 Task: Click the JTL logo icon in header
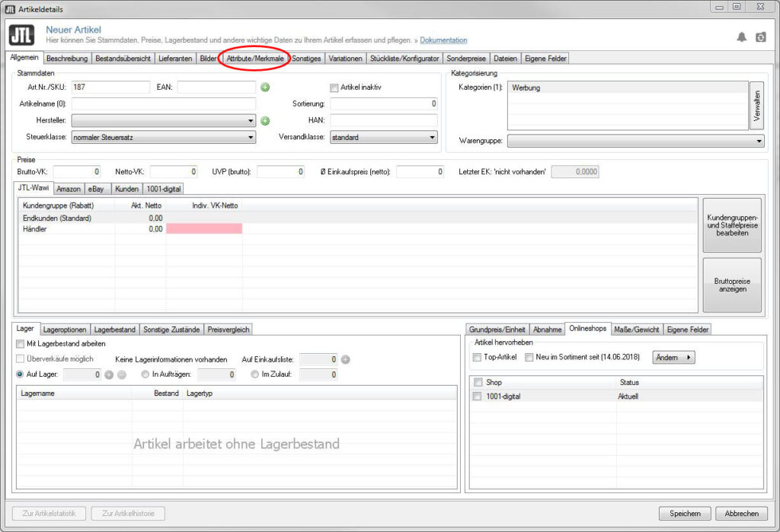(x=24, y=35)
